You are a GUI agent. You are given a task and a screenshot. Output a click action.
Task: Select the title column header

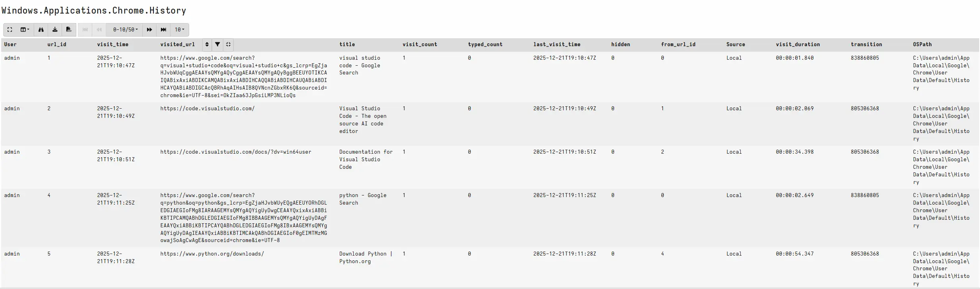point(347,45)
